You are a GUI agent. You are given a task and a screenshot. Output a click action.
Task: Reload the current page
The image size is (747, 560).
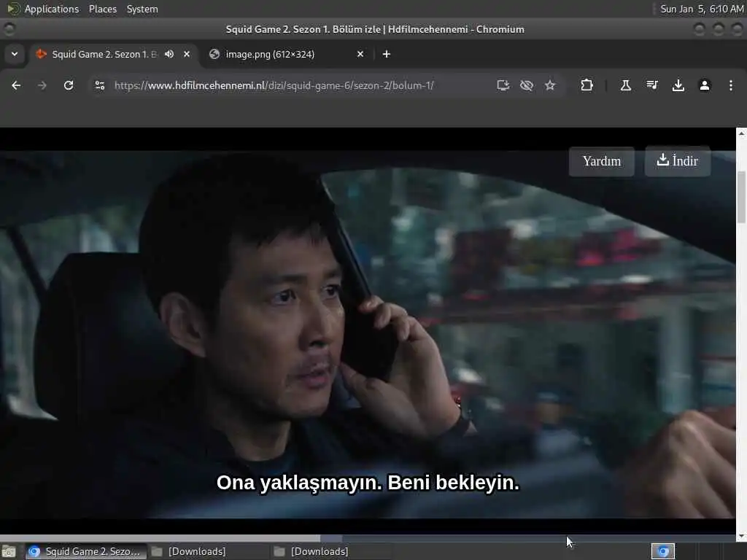(x=69, y=85)
